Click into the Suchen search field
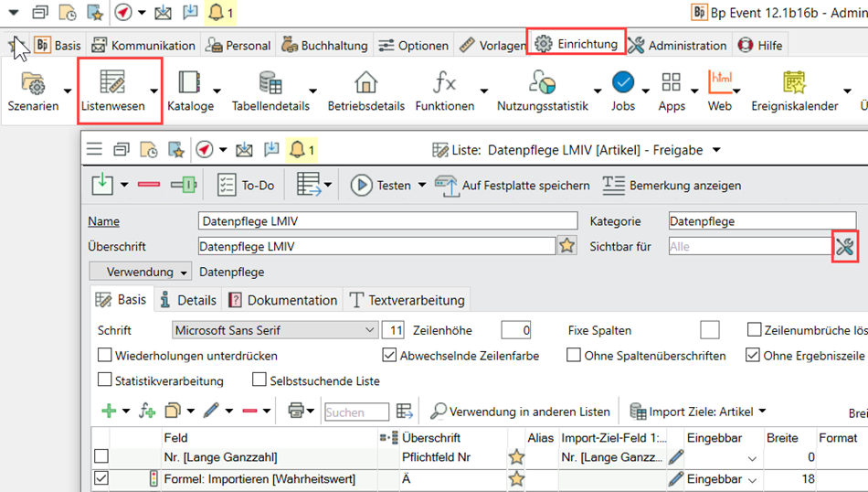The height and width of the screenshot is (492, 868). click(355, 412)
